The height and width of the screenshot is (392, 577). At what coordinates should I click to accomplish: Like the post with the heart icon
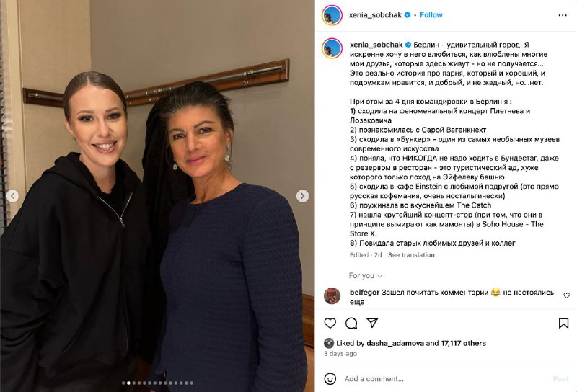click(330, 324)
